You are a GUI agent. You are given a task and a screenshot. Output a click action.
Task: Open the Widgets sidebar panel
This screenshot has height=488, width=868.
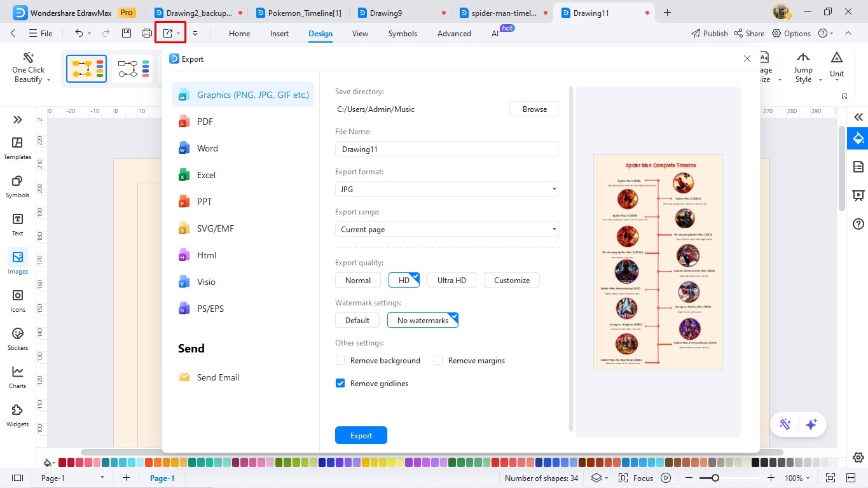18,415
